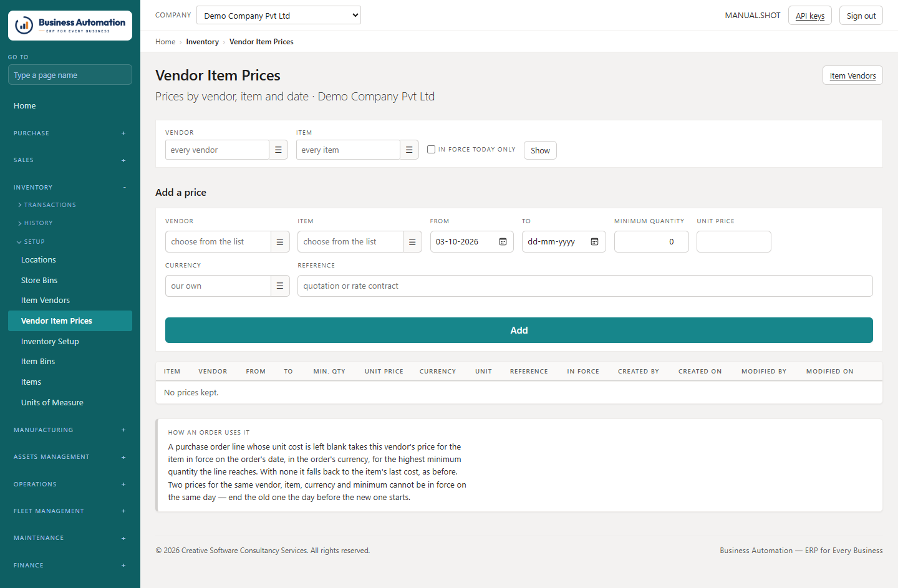898x588 pixels.
Task: Go to Home in the sidebar
Action: (x=70, y=106)
